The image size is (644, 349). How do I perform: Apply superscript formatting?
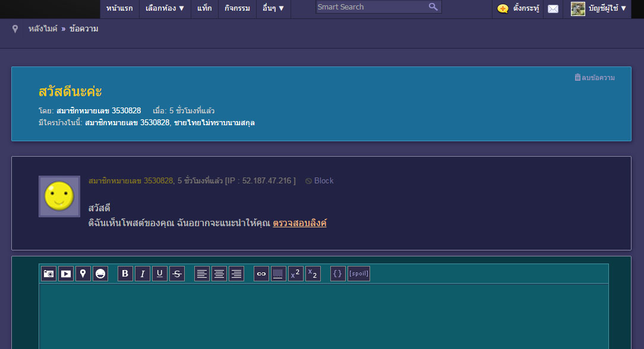click(296, 274)
